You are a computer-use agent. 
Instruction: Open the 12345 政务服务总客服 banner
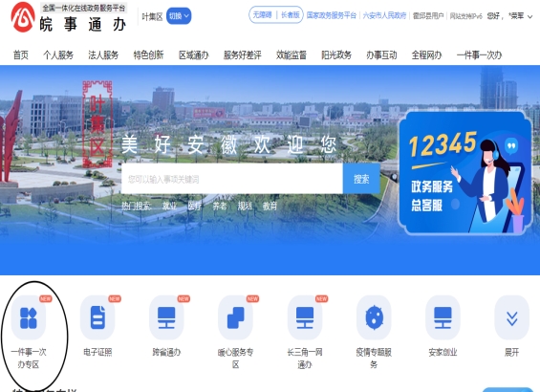[x=464, y=173]
